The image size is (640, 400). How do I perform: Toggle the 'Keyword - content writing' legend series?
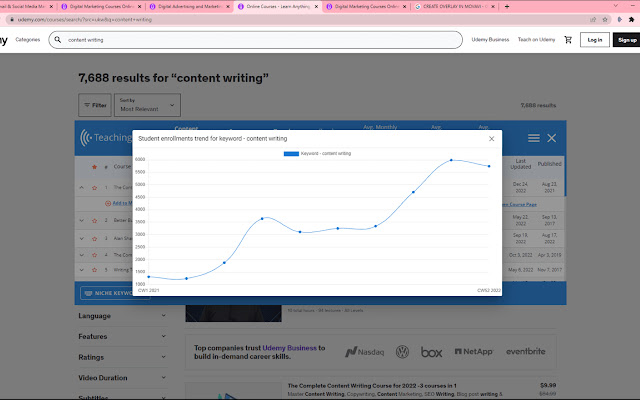coord(319,154)
